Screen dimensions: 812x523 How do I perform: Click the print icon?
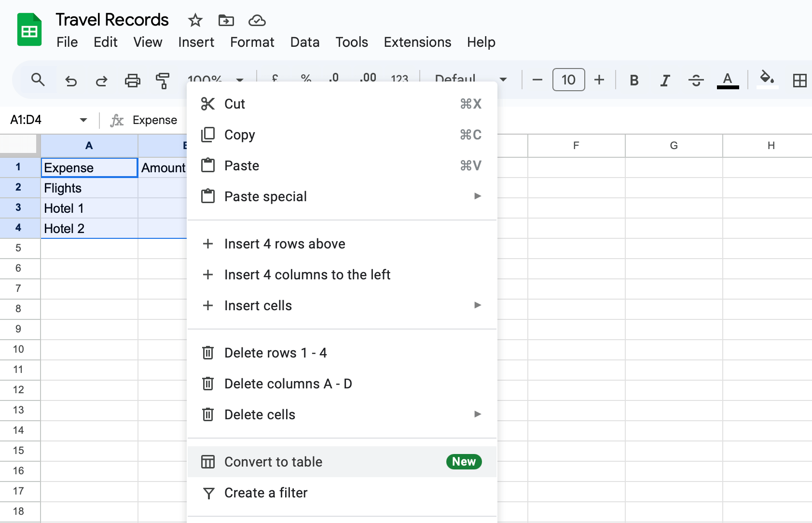click(x=132, y=81)
